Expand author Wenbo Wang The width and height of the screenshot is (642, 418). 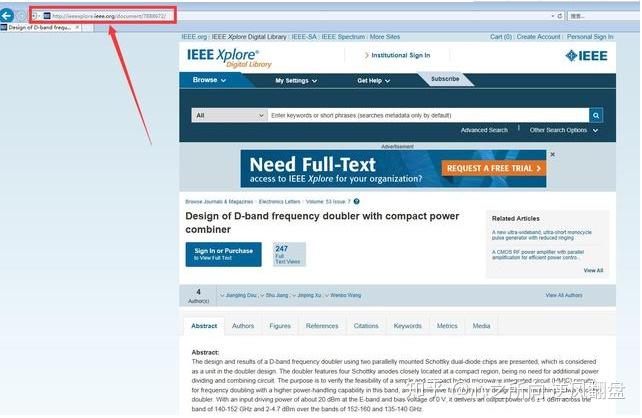tap(343, 295)
